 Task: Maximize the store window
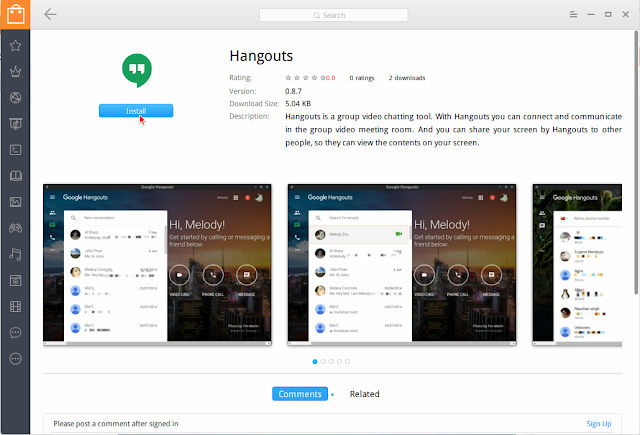[608, 14]
